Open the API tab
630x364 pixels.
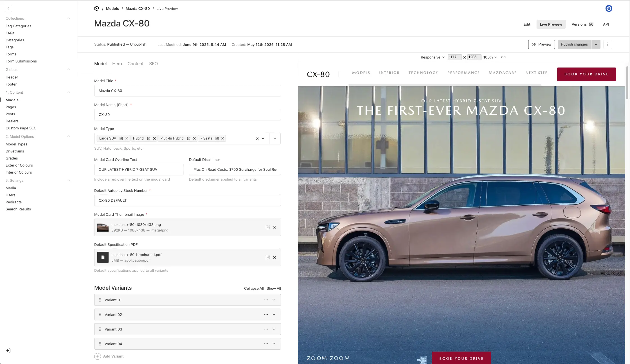[606, 24]
